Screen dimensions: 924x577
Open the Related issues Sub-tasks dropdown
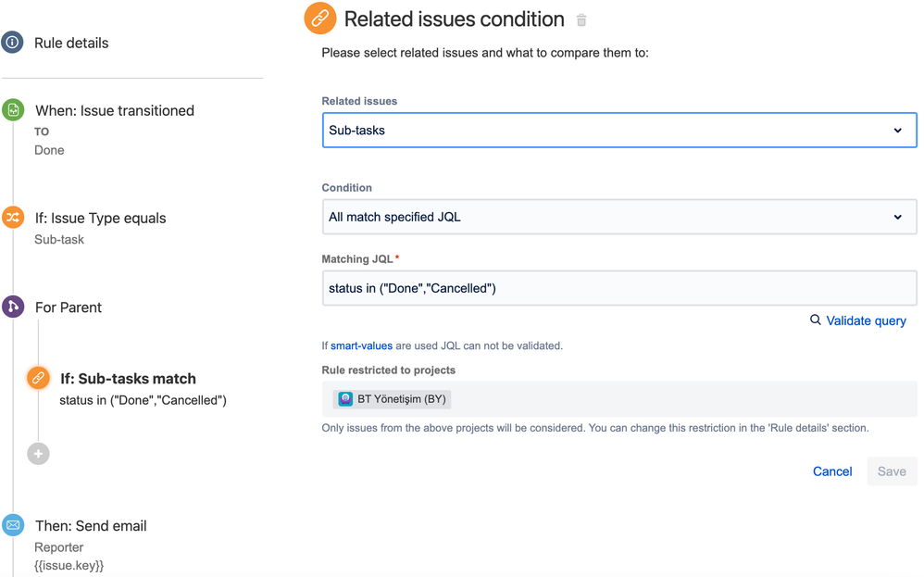tap(618, 131)
